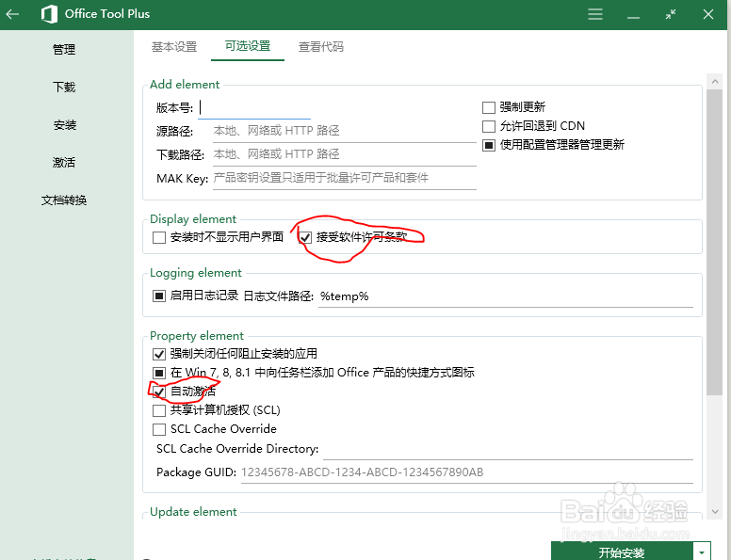Screen dimensions: 731x560
Task: Enable the 强制更新 checkbox
Action: click(x=489, y=107)
